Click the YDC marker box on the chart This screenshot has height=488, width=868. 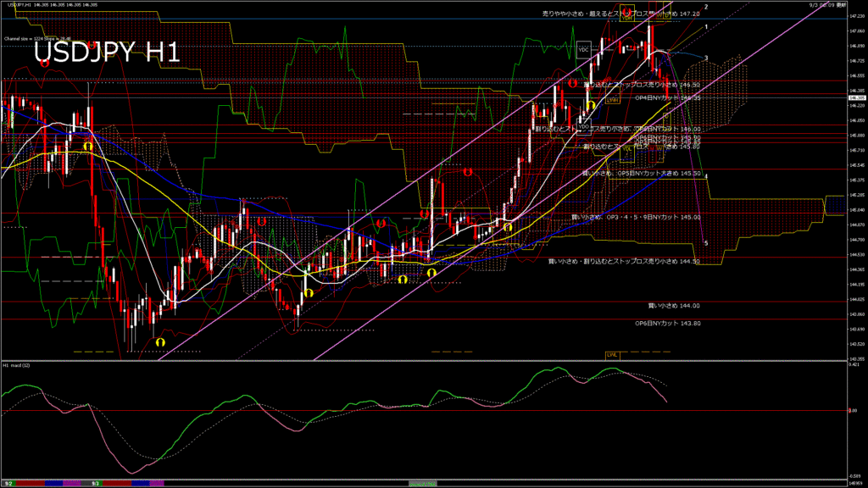coord(583,49)
